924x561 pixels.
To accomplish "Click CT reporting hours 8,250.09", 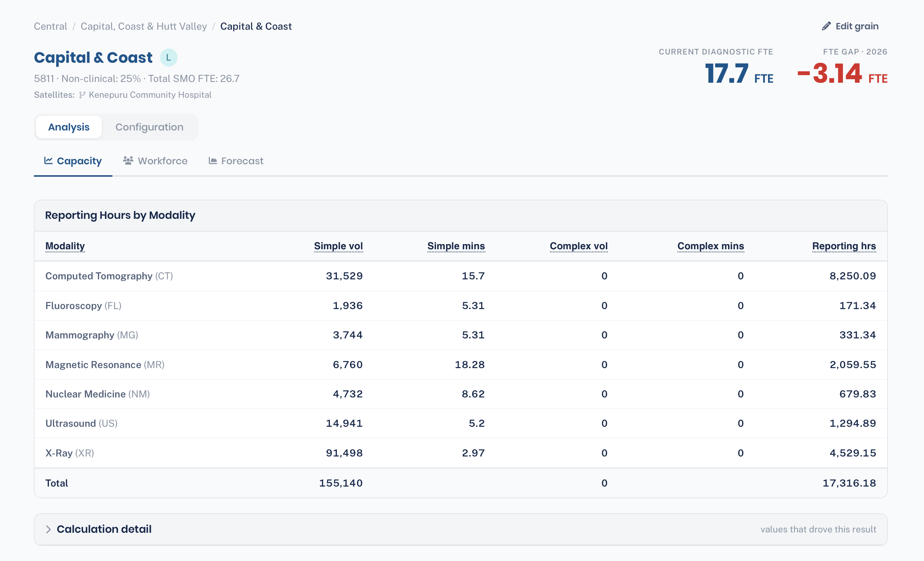I will [x=853, y=276].
